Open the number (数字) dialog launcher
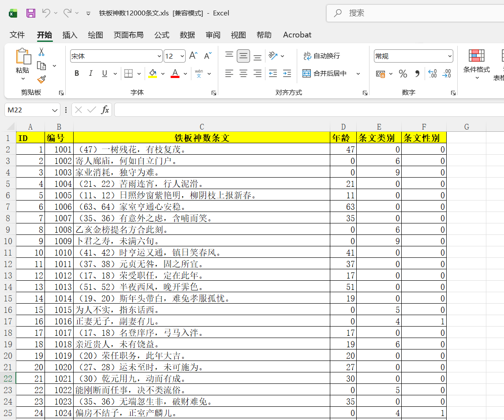504x420 pixels. 453,93
